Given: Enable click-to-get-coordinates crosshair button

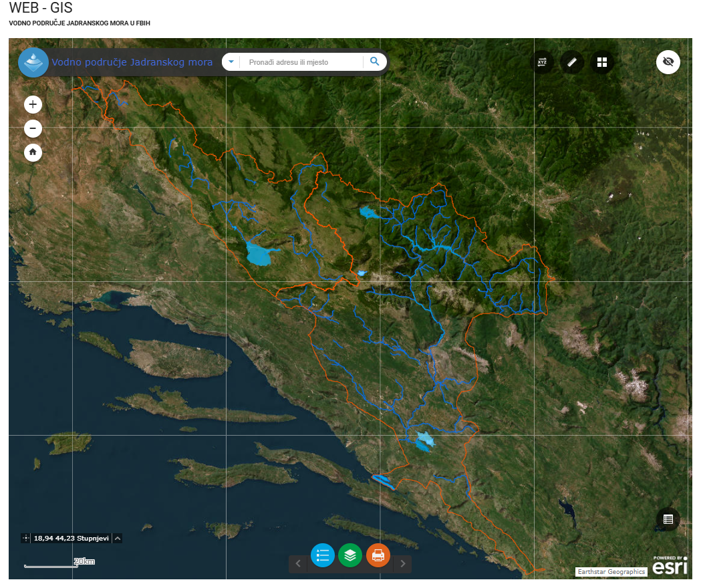Looking at the screenshot, I should [x=26, y=538].
